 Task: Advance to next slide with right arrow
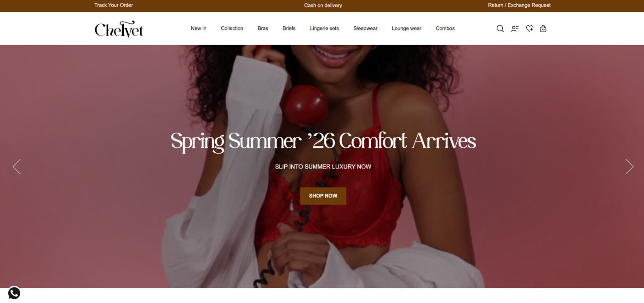(629, 167)
